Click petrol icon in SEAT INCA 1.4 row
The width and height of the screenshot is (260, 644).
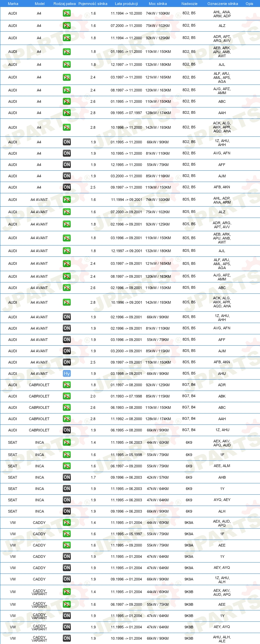pos(67,442)
